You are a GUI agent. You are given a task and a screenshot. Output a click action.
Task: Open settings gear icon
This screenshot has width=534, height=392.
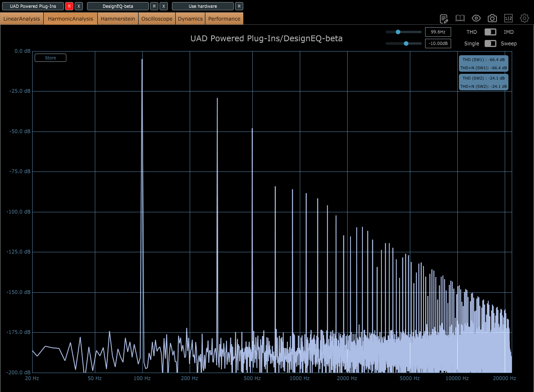coord(525,19)
